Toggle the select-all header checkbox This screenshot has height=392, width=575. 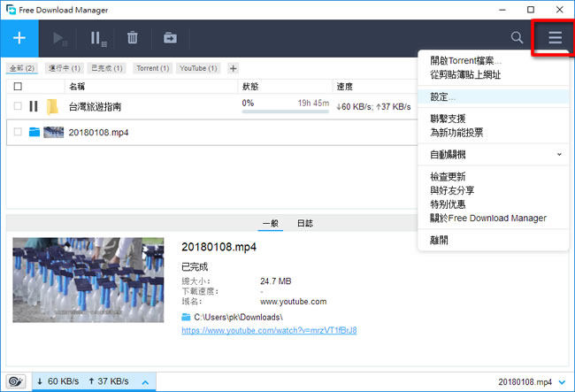(x=18, y=87)
